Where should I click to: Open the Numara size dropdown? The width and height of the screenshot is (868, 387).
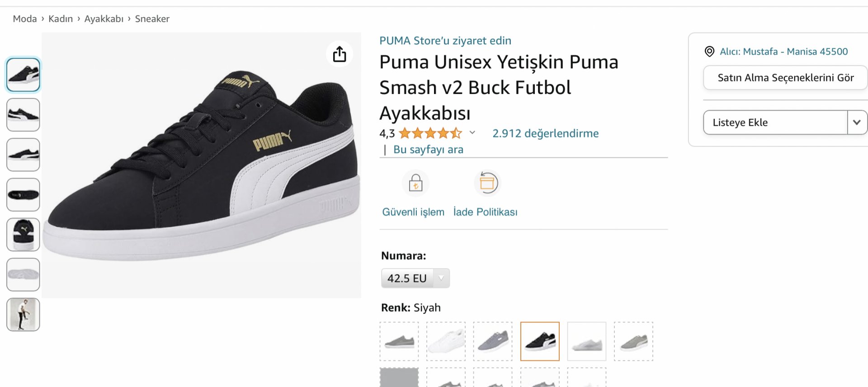pyautogui.click(x=415, y=278)
